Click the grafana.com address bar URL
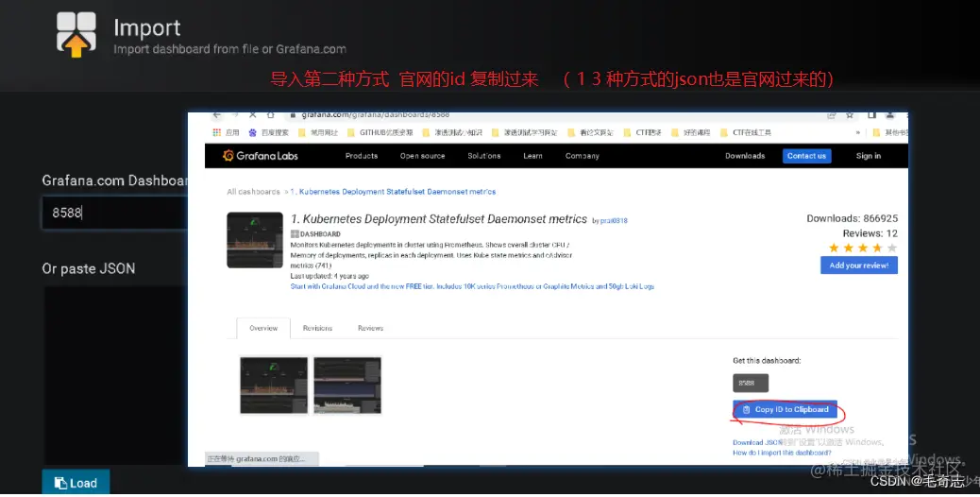980x497 pixels. point(375,115)
